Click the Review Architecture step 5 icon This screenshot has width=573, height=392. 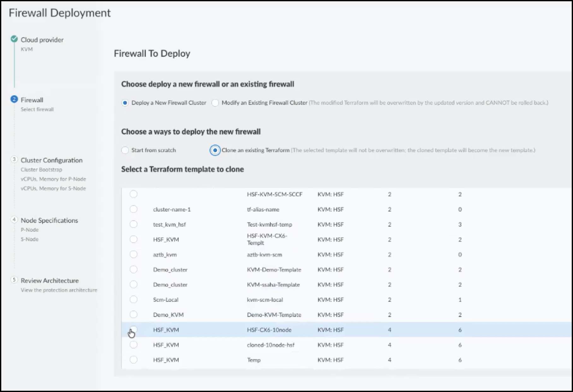(14, 280)
